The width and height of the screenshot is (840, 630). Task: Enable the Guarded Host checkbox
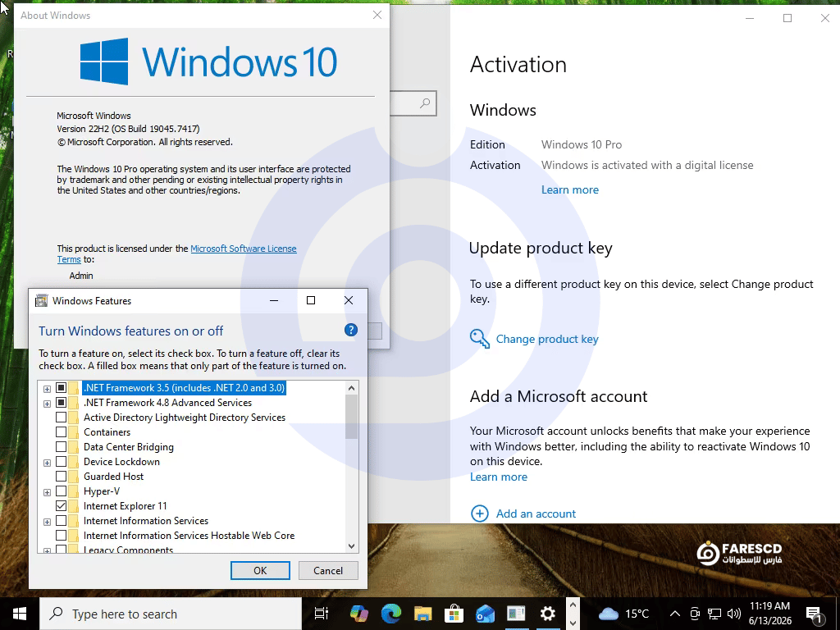[x=61, y=476]
